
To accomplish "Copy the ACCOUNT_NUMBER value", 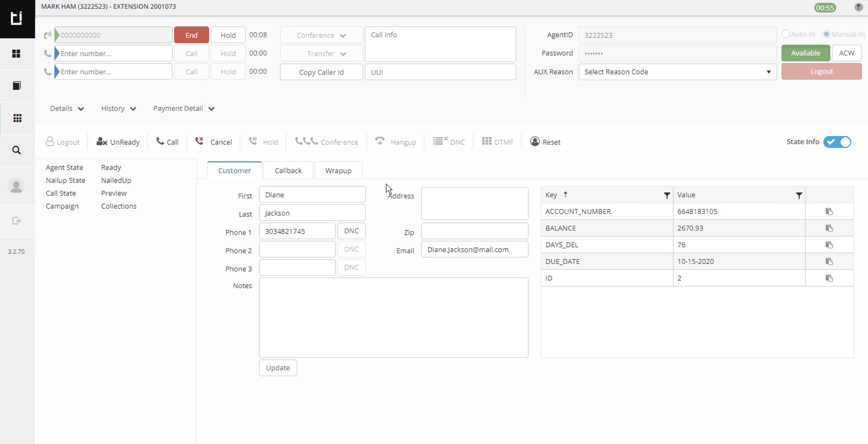I will click(x=829, y=211).
